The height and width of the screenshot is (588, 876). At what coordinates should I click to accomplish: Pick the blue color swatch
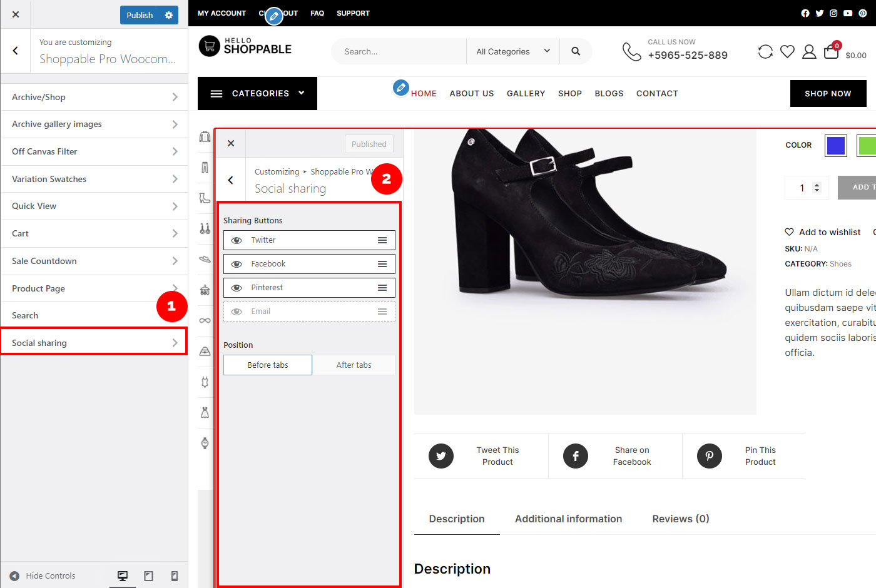pos(836,146)
